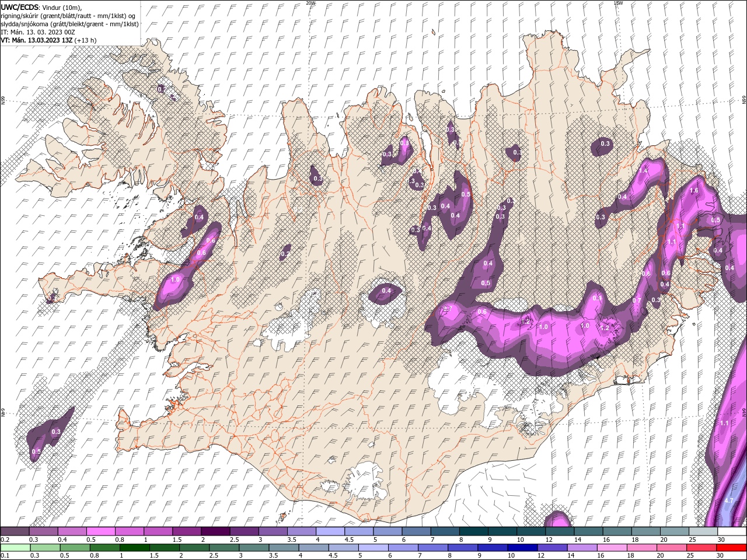The image size is (747, 560).
Task: Click the UWC/ECDS title text
Action: tap(20, 6)
